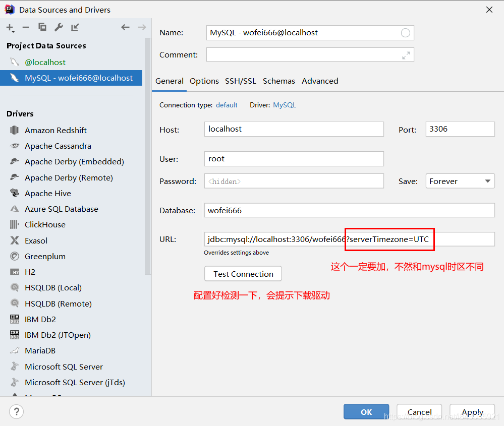
Task: Select the @localhost project data source
Action: pos(44,62)
